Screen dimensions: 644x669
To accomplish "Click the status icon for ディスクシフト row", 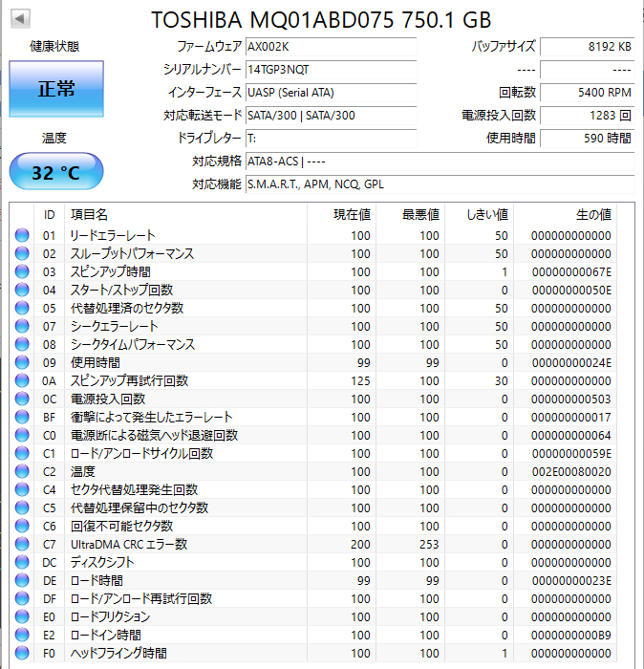I will coord(22,562).
